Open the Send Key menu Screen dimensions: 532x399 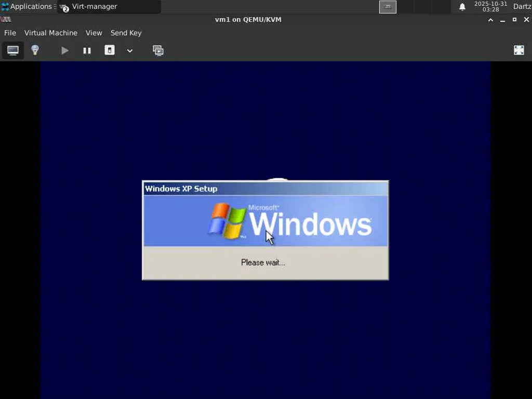tap(126, 33)
